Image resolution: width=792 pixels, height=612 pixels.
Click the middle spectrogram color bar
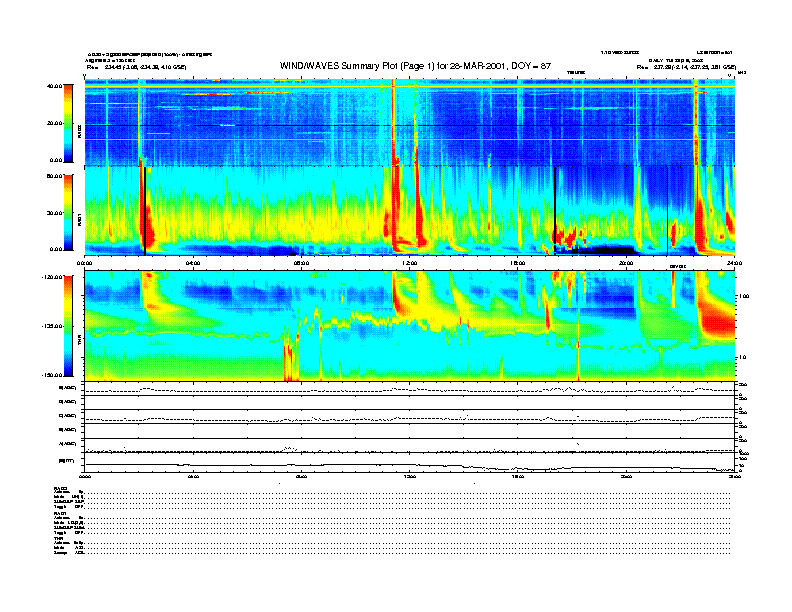click(x=68, y=213)
